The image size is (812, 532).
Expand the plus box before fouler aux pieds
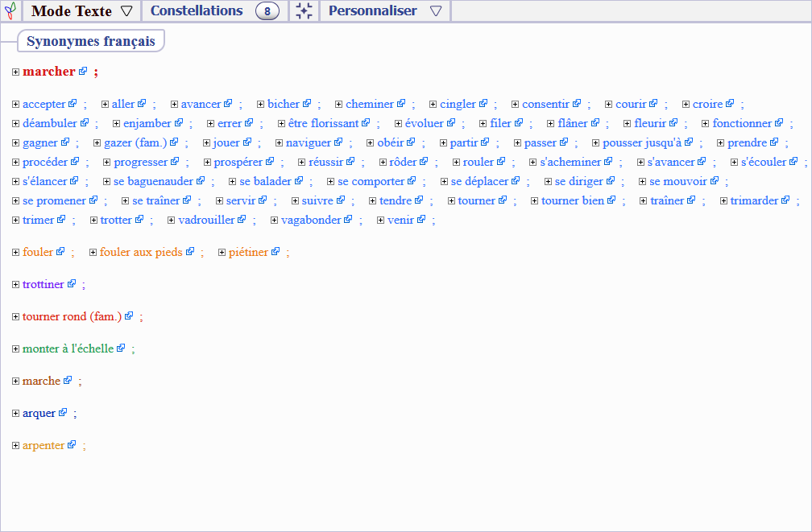click(93, 252)
